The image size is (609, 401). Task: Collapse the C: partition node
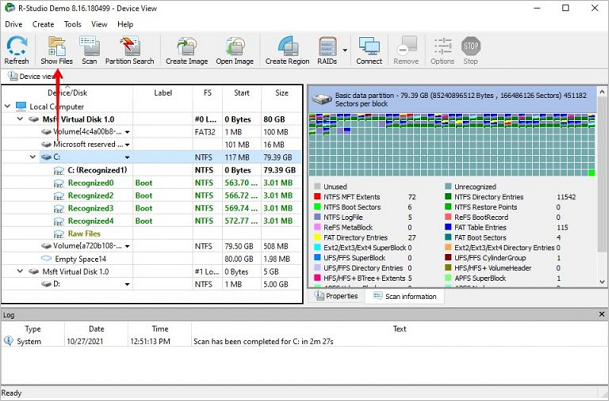pyautogui.click(x=33, y=157)
